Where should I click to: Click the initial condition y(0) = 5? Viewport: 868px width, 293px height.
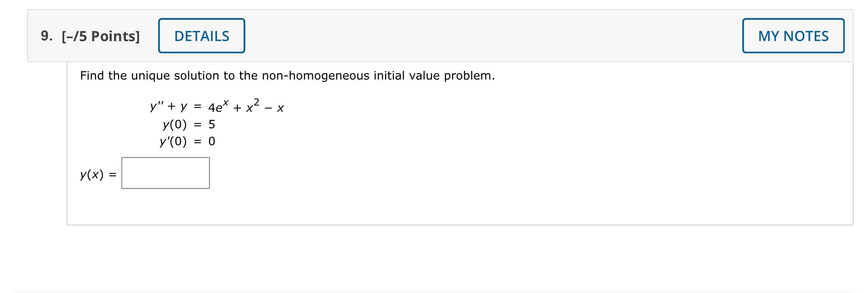tap(188, 125)
